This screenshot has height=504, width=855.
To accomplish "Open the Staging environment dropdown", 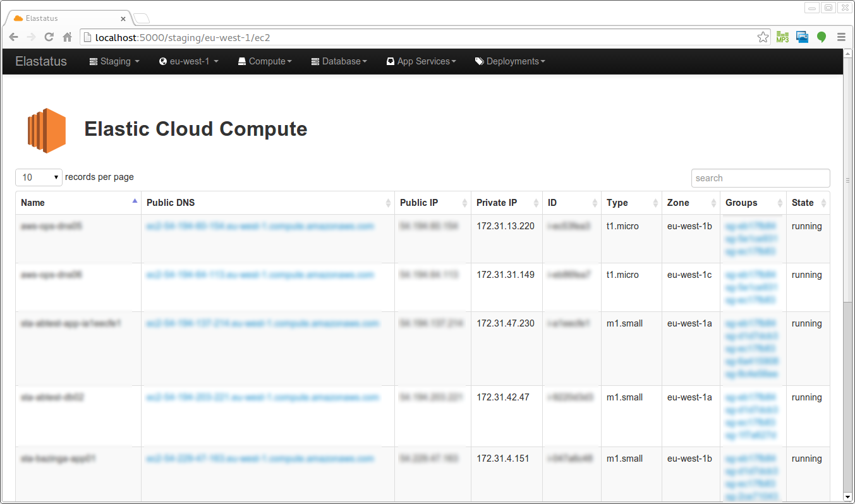I will tap(114, 61).
